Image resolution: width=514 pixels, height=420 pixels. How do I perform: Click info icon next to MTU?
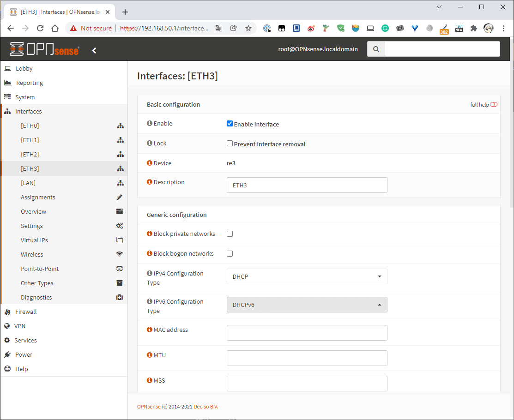[149, 355]
